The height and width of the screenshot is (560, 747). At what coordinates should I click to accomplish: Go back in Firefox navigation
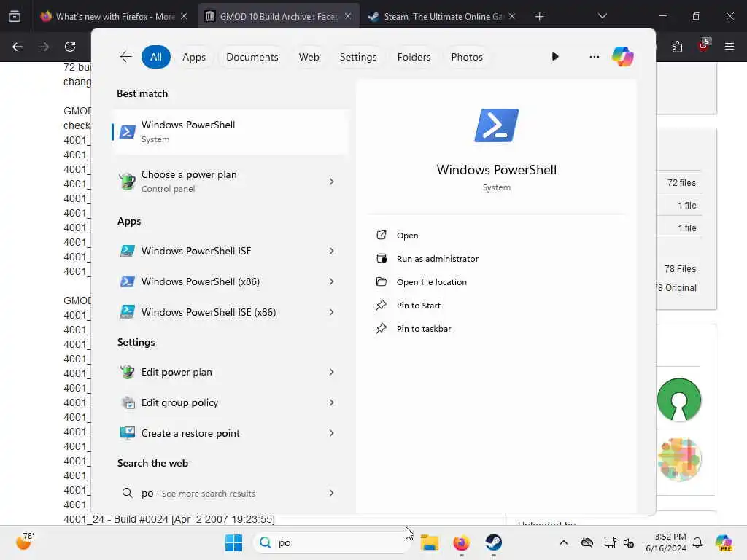point(18,47)
